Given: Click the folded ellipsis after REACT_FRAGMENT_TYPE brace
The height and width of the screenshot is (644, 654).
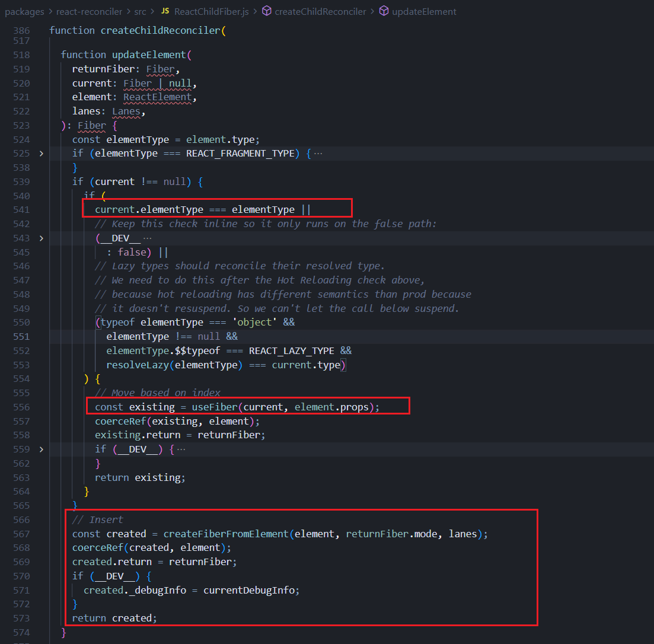Looking at the screenshot, I should pos(318,154).
